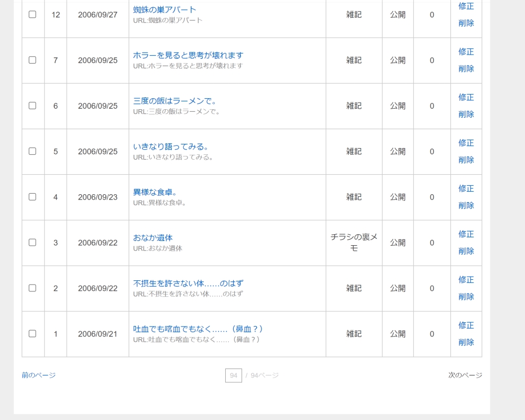The height and width of the screenshot is (420, 525).
Task: Click 修正 for 蜘蛛の巣アパート
Action: point(466,6)
